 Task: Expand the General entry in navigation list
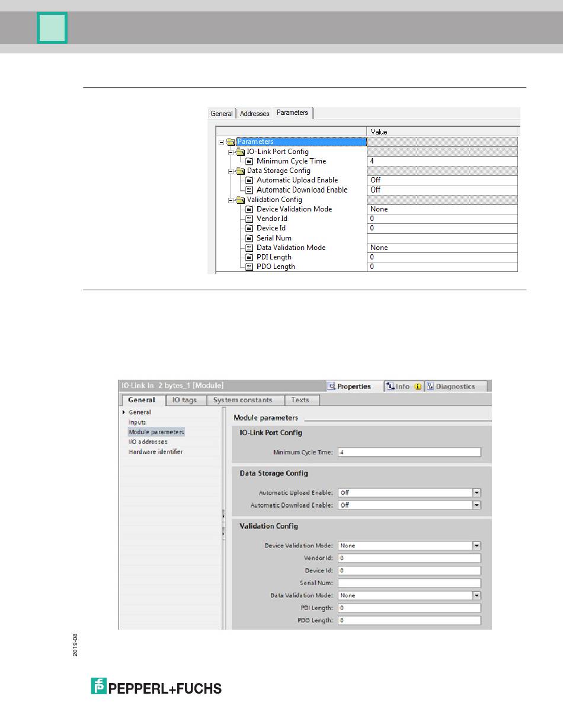tap(124, 412)
